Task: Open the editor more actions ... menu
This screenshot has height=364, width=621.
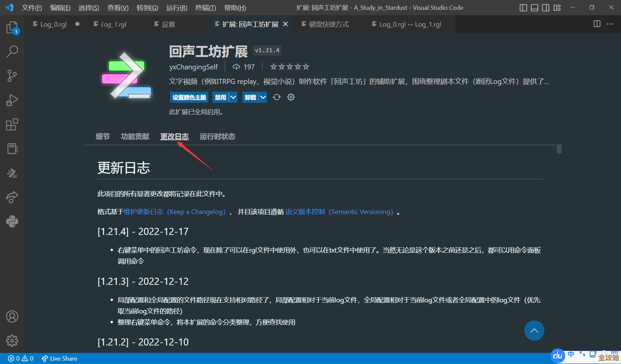Action: coord(610,24)
